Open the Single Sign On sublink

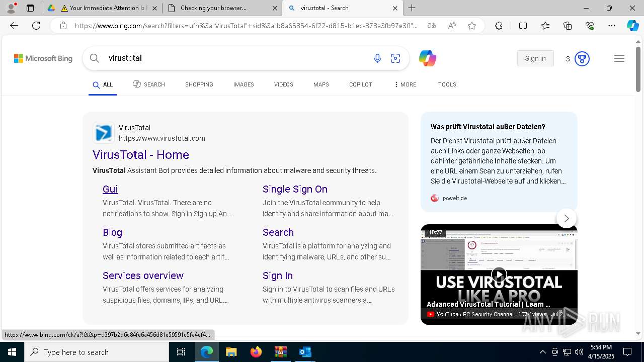tap(295, 189)
